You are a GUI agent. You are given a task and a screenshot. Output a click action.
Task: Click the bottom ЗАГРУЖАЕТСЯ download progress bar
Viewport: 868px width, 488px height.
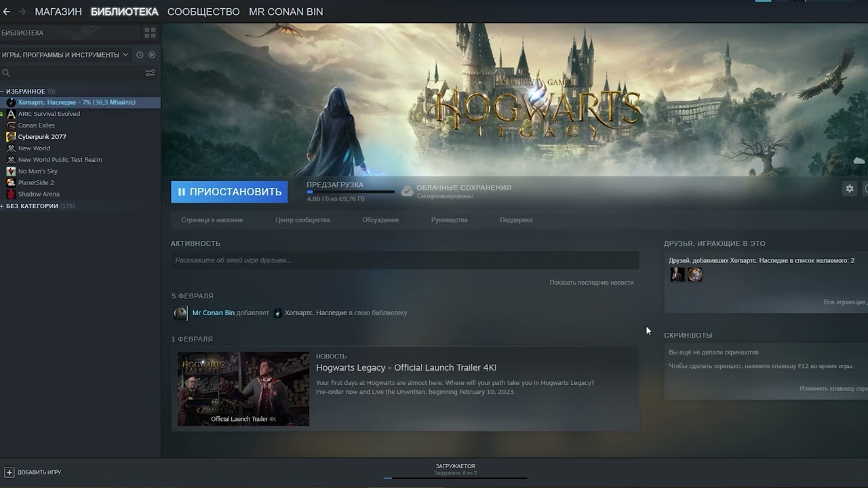click(x=455, y=479)
